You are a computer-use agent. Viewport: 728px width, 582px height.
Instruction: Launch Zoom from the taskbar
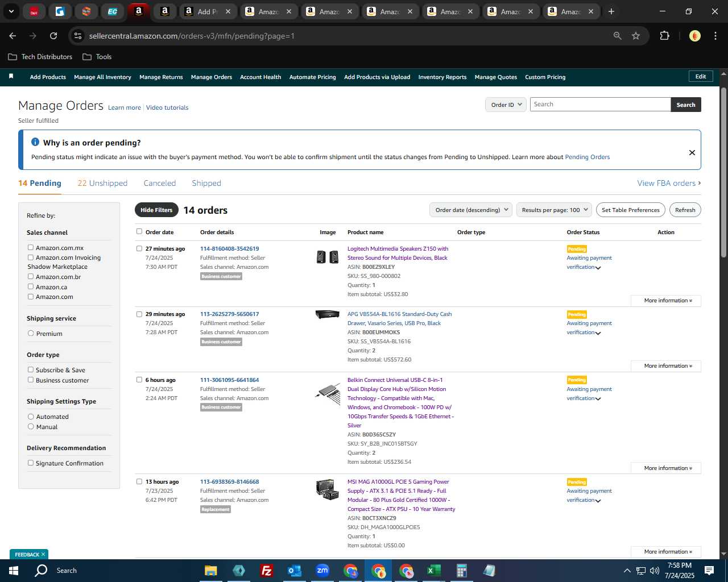(x=322, y=571)
